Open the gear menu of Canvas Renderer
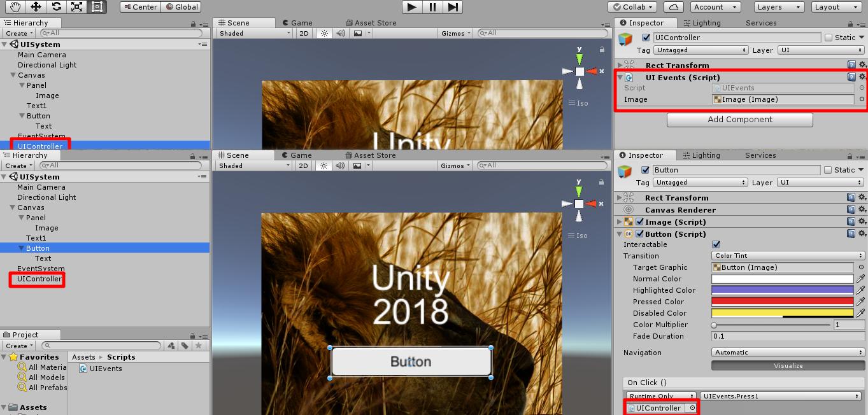The width and height of the screenshot is (868, 415). pyautogui.click(x=862, y=209)
